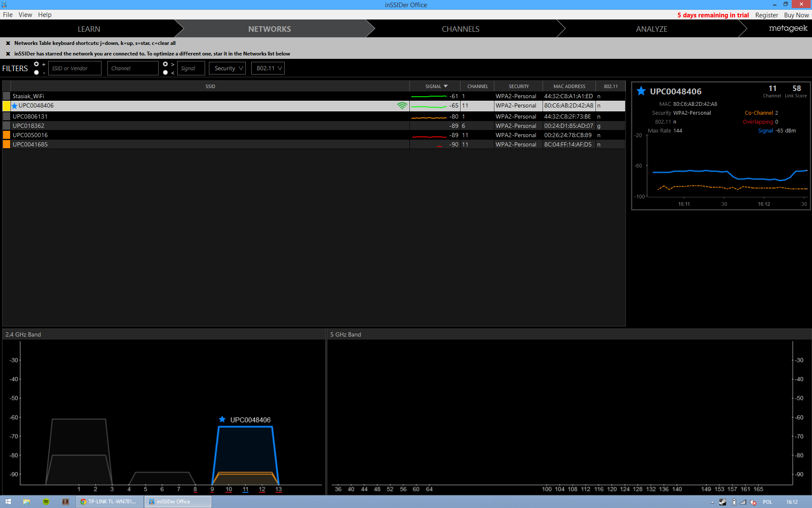
Task: Dismiss the keyboard shortcuts hint with its X
Action: tap(8, 43)
